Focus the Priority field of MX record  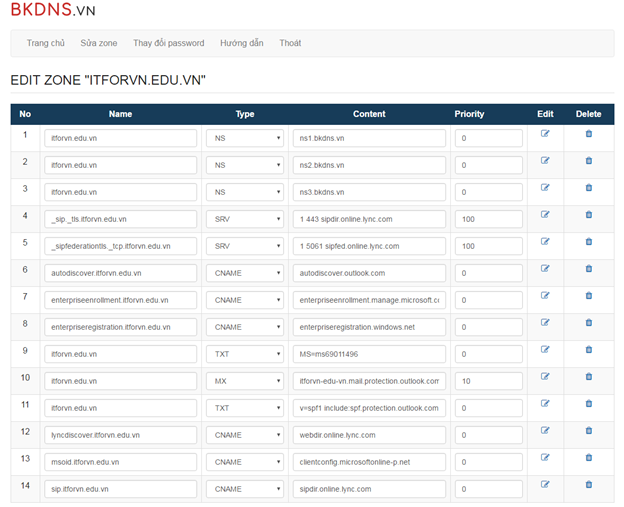[x=487, y=381]
